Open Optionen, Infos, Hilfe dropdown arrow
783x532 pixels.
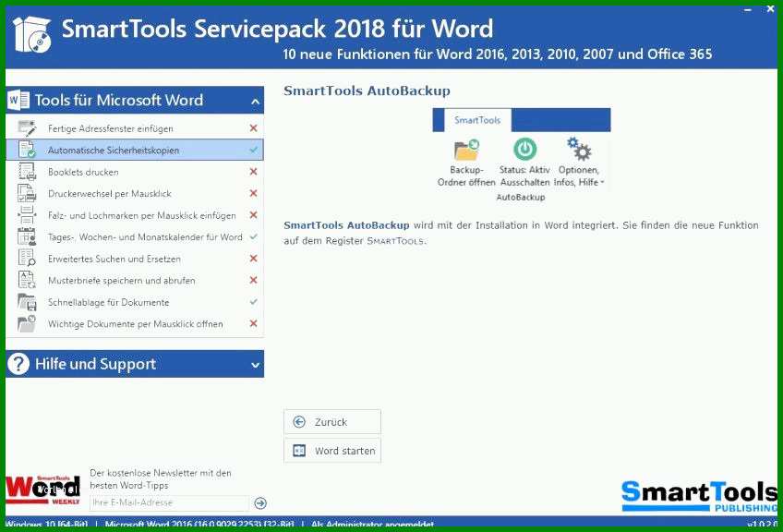click(x=602, y=182)
